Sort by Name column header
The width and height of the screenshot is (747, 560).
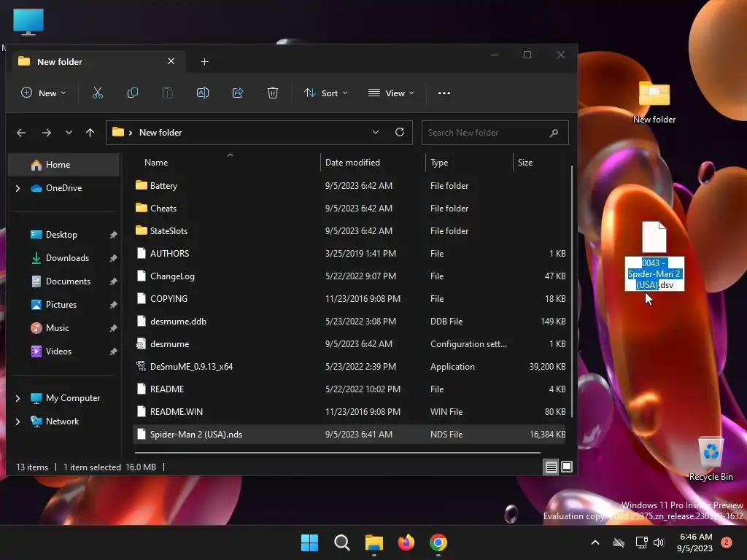(x=226, y=163)
